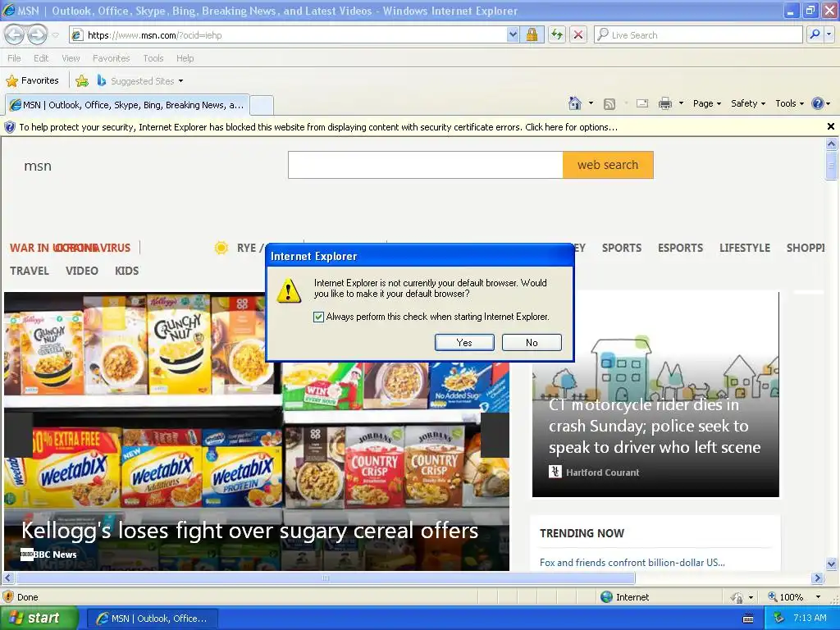Expand the Safety command menu
The image size is (840, 630).
click(x=748, y=103)
